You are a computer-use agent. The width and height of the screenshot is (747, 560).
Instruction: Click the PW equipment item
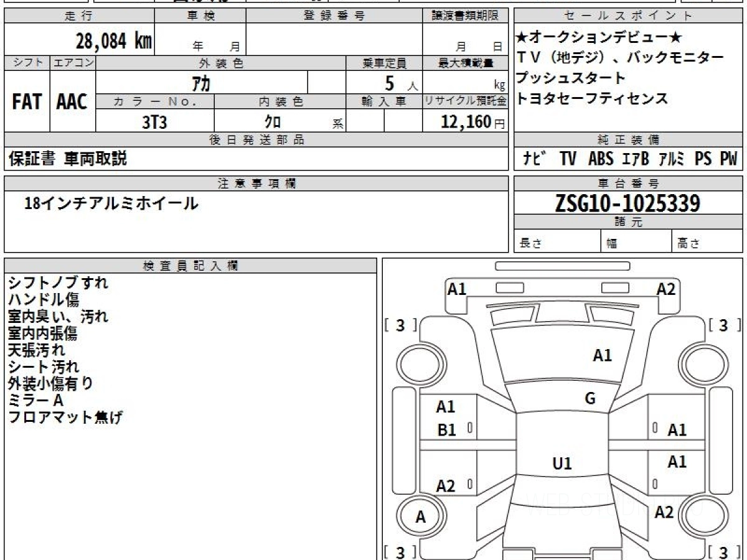(x=728, y=159)
